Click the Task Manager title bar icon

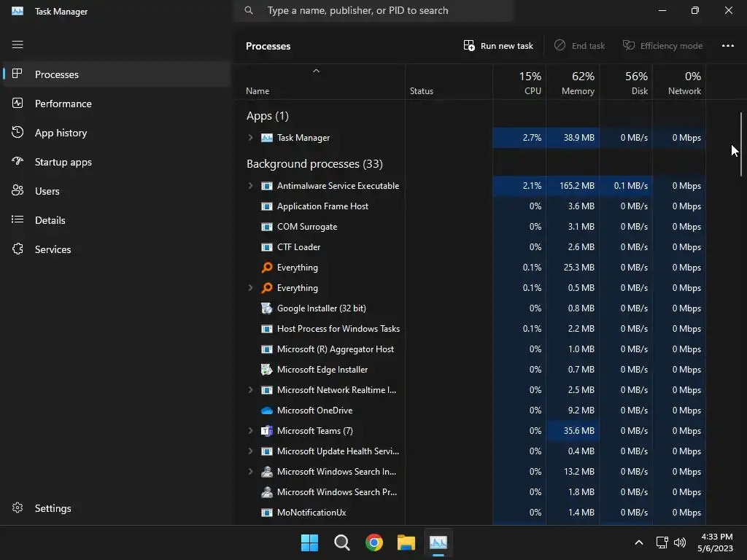click(x=18, y=11)
